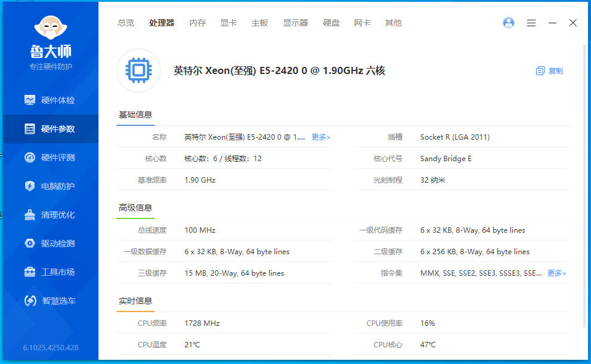Click the 100 MHz bus speed value
The height and width of the screenshot is (364, 591).
pyautogui.click(x=200, y=230)
